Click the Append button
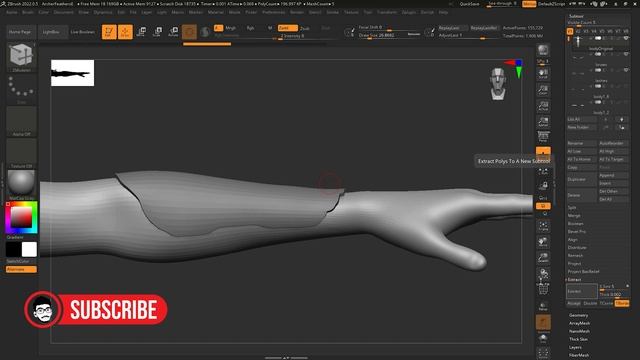Screen dimensions: 640x360 point(613,175)
